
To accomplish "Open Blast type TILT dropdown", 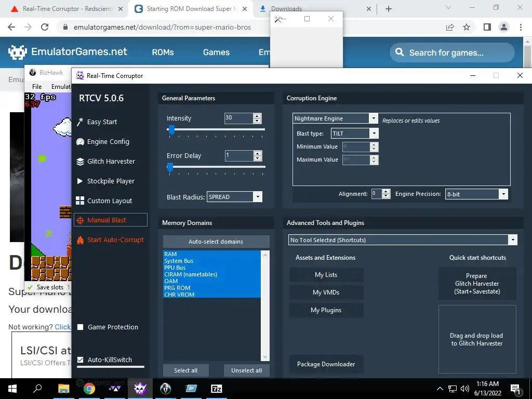I will click(374, 134).
